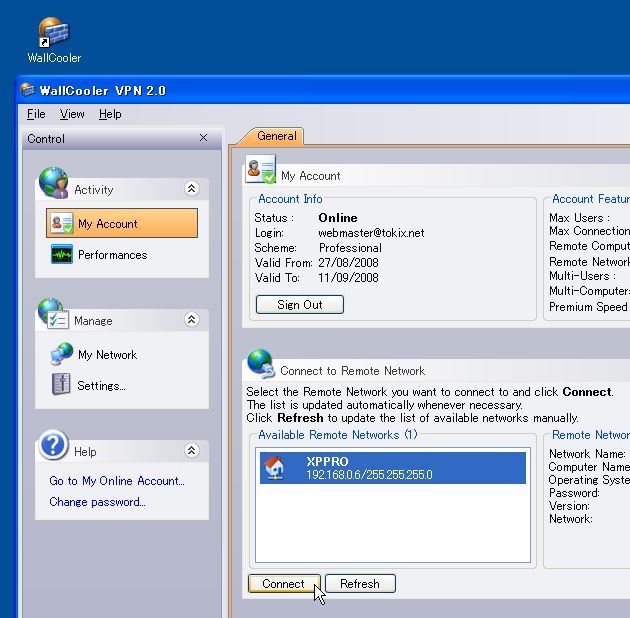The width and height of the screenshot is (630, 618).
Task: Collapse the Manage section
Action: [192, 319]
